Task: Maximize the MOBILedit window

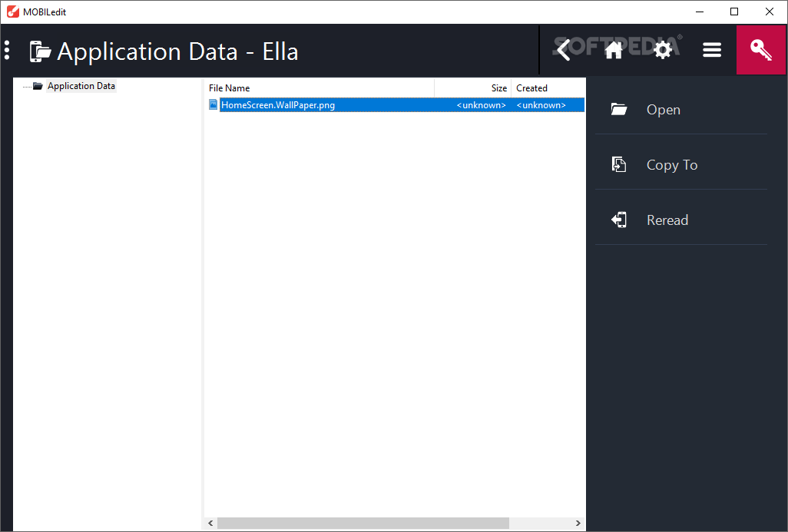Action: 734,12
